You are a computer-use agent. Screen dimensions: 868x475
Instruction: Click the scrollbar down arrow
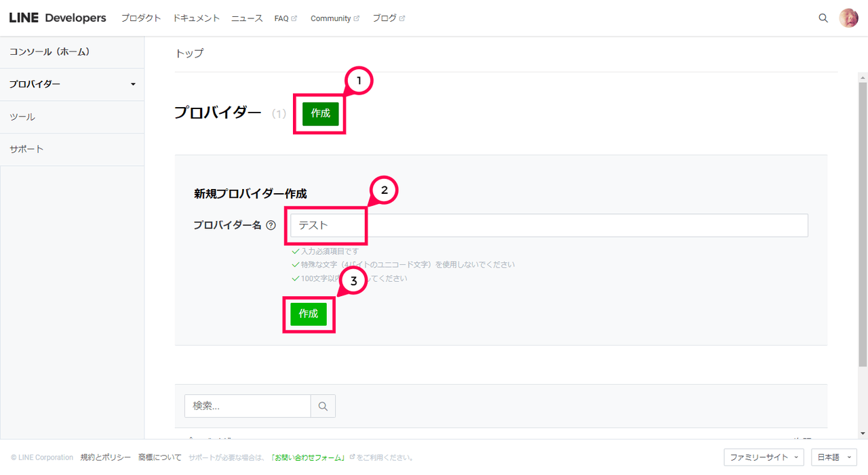tap(863, 434)
